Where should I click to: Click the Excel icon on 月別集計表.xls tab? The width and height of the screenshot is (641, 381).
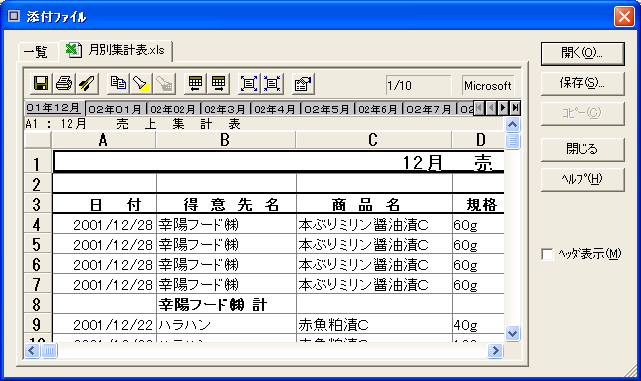tap(74, 50)
